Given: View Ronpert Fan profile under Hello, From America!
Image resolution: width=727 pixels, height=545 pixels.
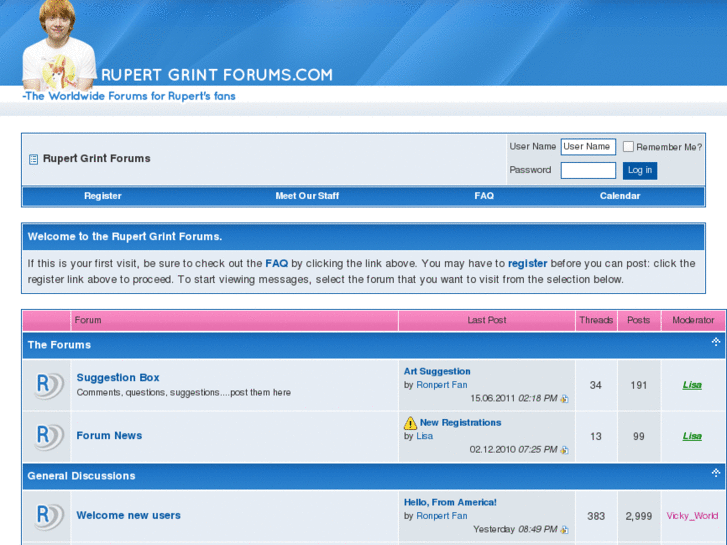Looking at the screenshot, I should coord(442,516).
